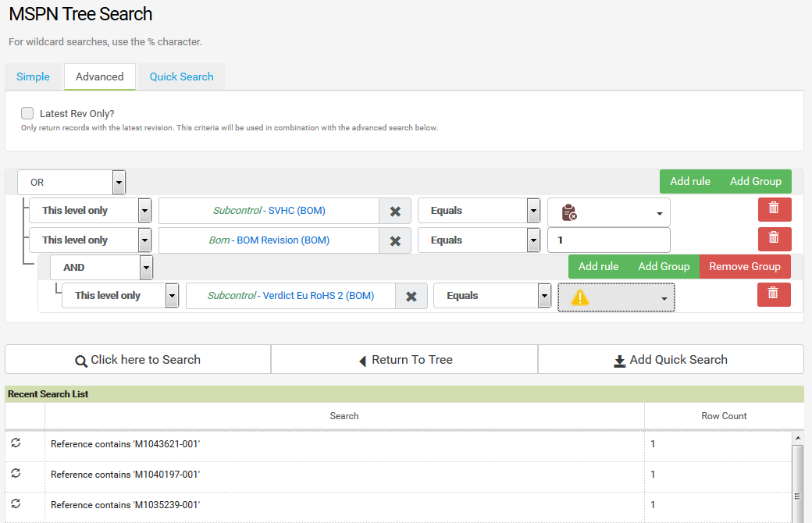This screenshot has width=812, height=523.
Task: Click the BOM Revision value input field
Action: [608, 240]
